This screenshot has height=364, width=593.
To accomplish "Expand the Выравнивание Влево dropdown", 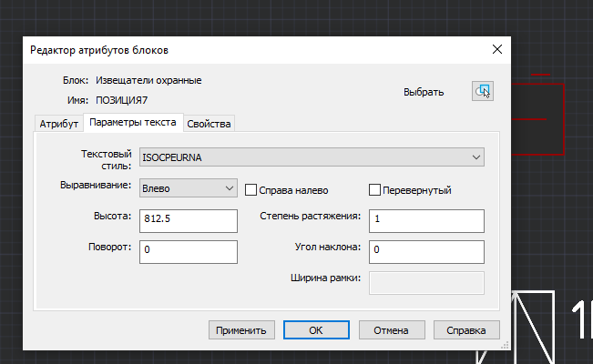I will [x=189, y=188].
